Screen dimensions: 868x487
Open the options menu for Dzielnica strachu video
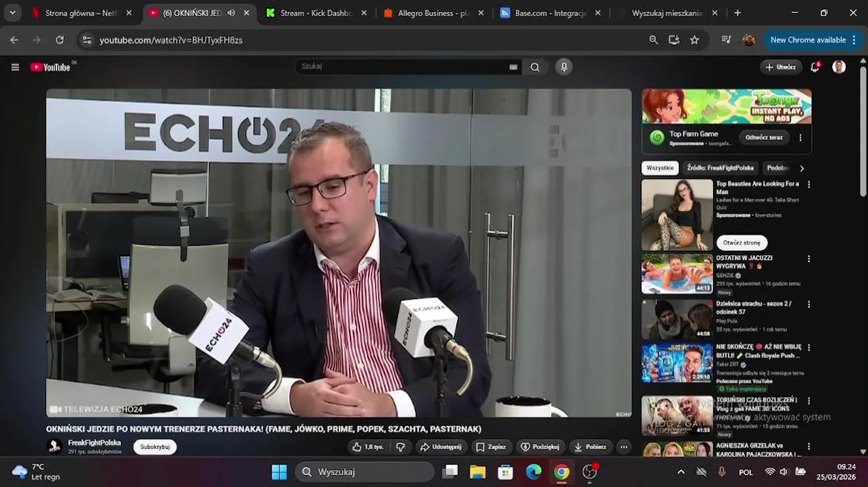[x=809, y=304]
